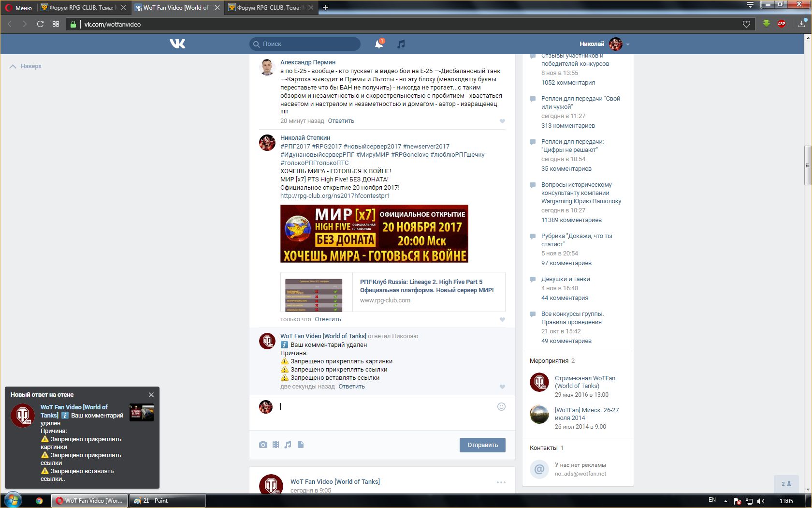This screenshot has width=812, height=508.
Task: Open the МИР x7 banner image
Action: point(374,234)
